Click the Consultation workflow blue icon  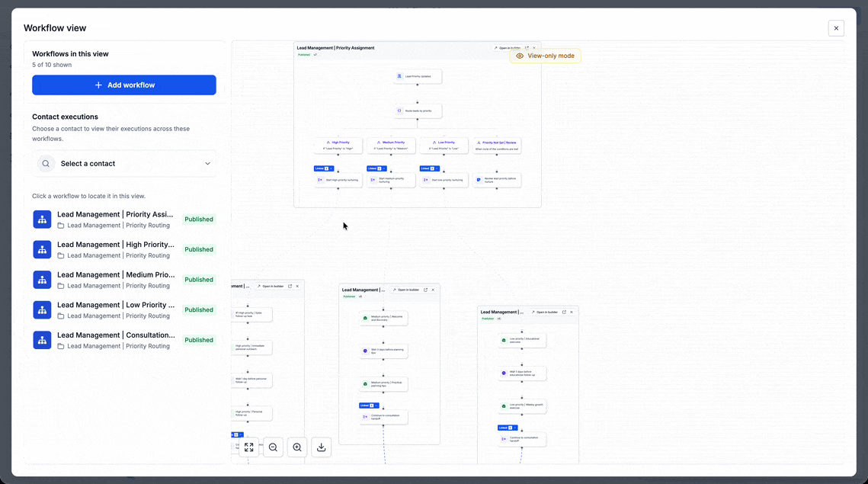(x=42, y=340)
